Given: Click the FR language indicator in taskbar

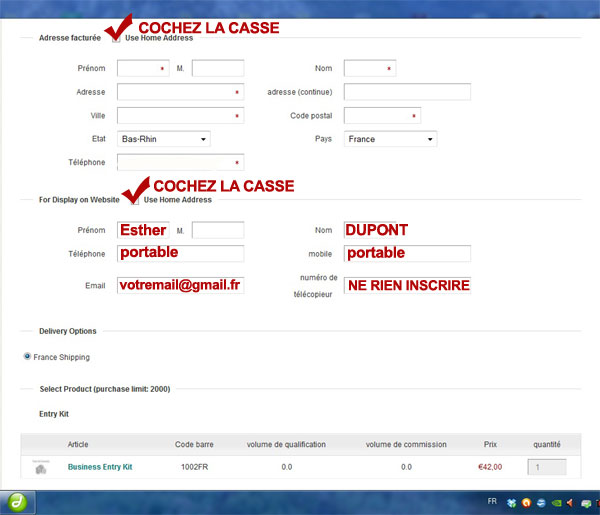Looking at the screenshot, I should tap(491, 501).
